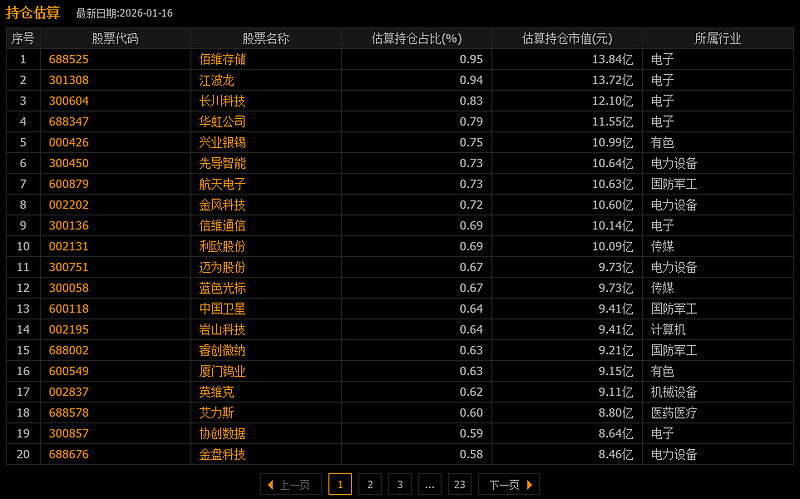Click the pagination ellipsis button
800x499 pixels.
tap(430, 484)
